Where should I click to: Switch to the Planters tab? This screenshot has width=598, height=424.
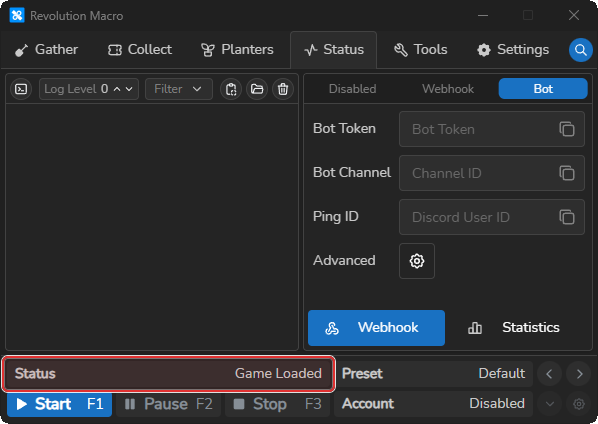coord(237,50)
